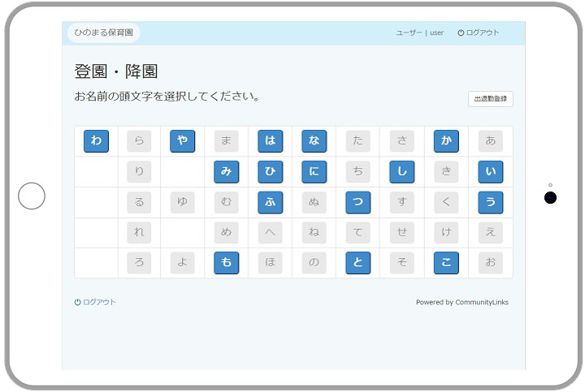Select the か kana button
Screen dimensions: 585x392
(x=446, y=141)
